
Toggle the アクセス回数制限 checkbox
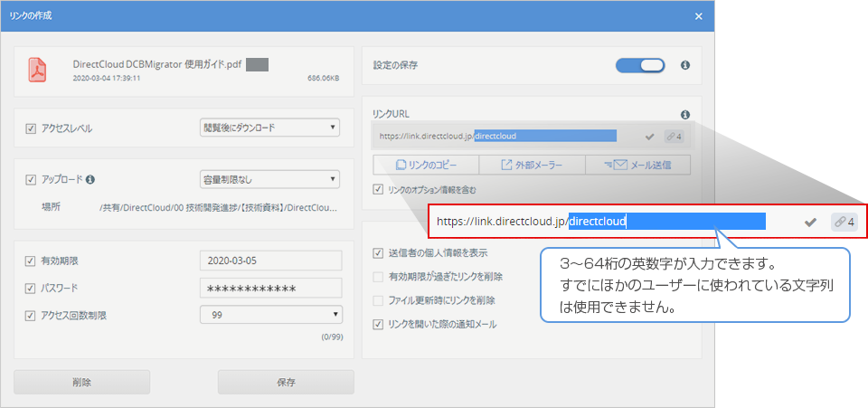pos(31,316)
